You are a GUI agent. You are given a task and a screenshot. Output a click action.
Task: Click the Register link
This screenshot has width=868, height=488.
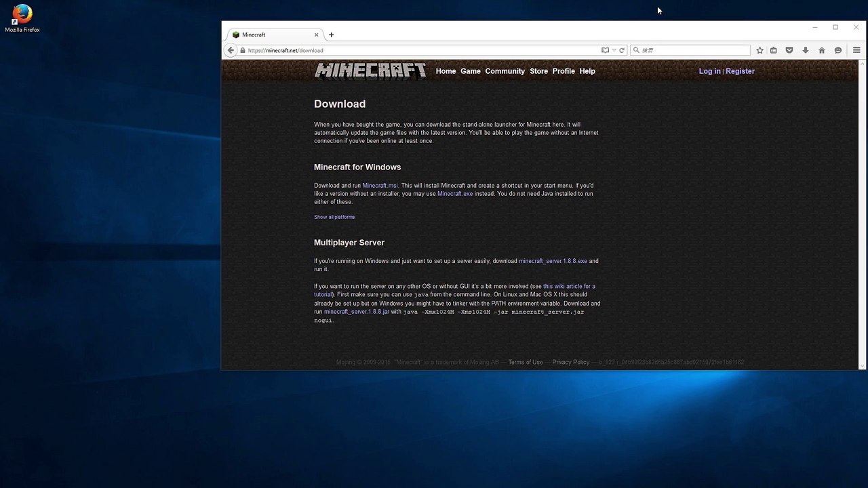[740, 71]
